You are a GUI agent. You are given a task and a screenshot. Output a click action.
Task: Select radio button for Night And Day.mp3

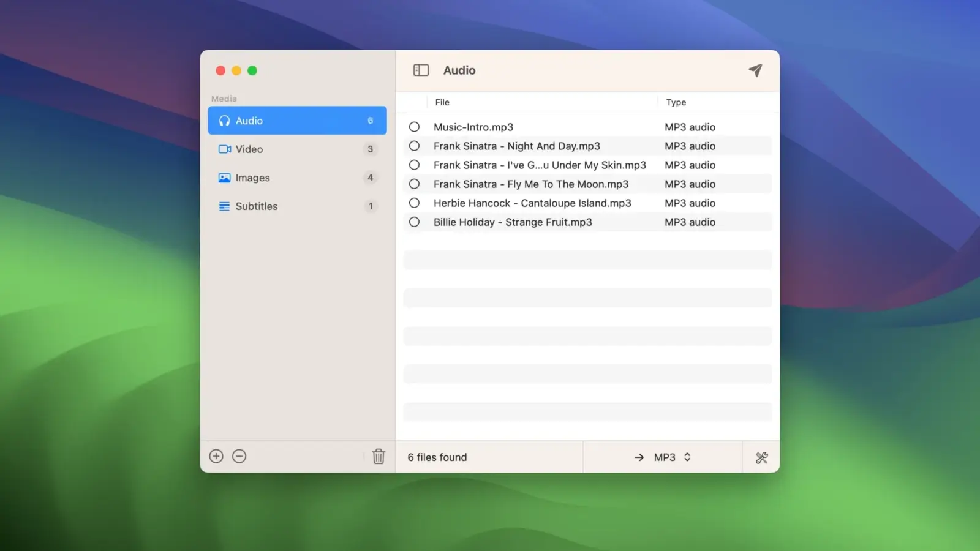[x=415, y=146]
